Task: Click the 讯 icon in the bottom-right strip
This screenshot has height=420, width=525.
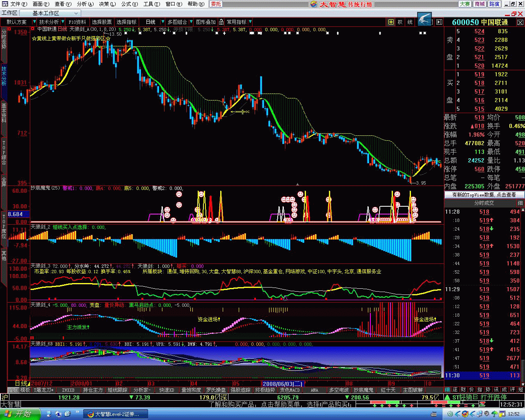Action: point(496,390)
